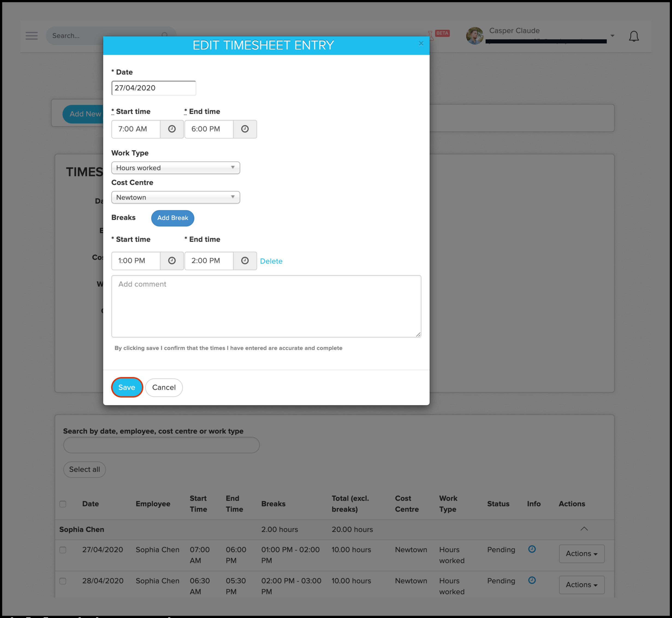This screenshot has width=672, height=618.
Task: Close the Edit Timesheet Entry dialog
Action: (x=421, y=43)
